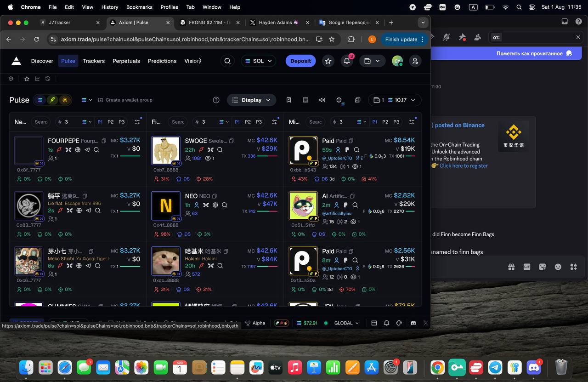The image size is (588, 382).
Task: Click the multi-window icon in Pulse toolbar
Action: click(357, 100)
